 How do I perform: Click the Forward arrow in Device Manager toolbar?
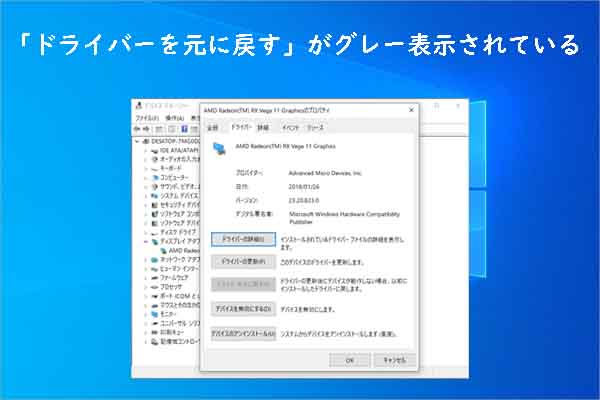click(146, 129)
